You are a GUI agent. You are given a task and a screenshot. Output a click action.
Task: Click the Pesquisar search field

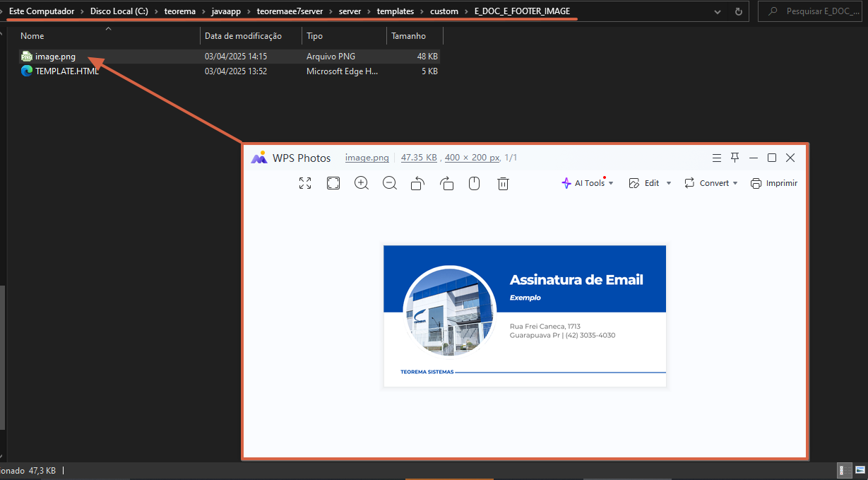click(811, 11)
